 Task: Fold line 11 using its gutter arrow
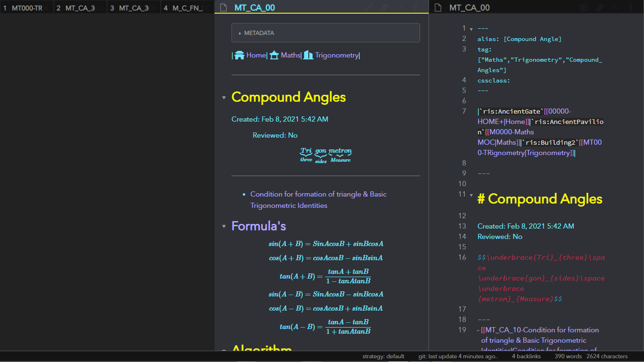(471, 194)
